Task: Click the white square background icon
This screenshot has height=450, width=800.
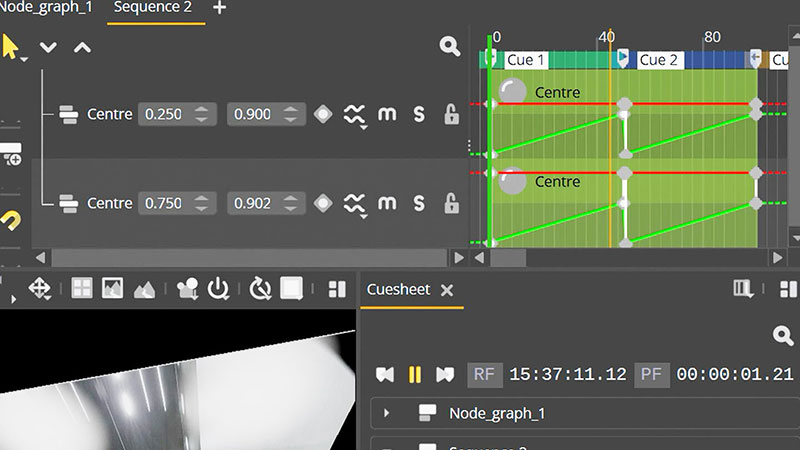Action: 291,288
